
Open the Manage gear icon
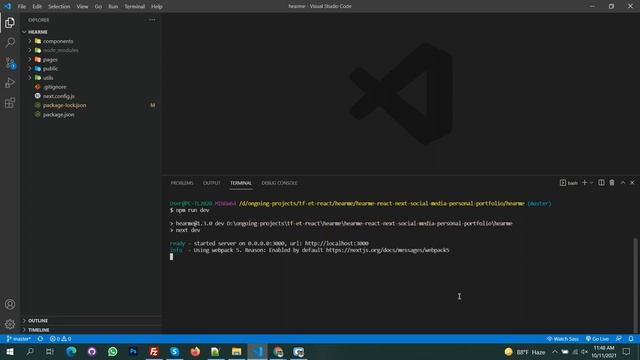10,324
